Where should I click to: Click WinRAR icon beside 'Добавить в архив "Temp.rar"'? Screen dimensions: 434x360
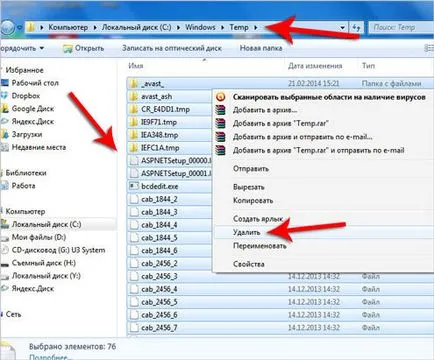tap(220, 123)
